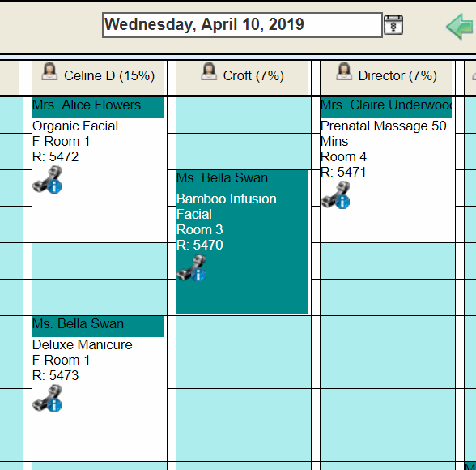Viewport: 476px width, 470px height.
Task: Open the calendar date picker icon
Action: tap(393, 25)
